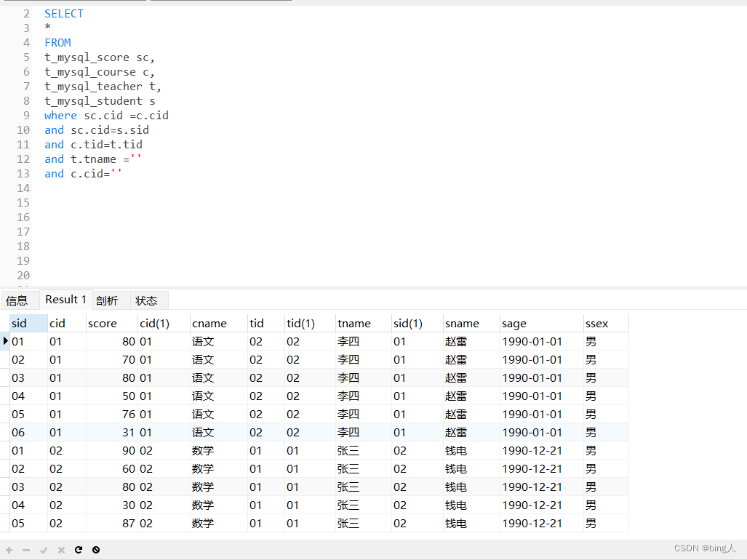Stop the query with the stop icon
Screen dimensions: 747x560
point(96,550)
